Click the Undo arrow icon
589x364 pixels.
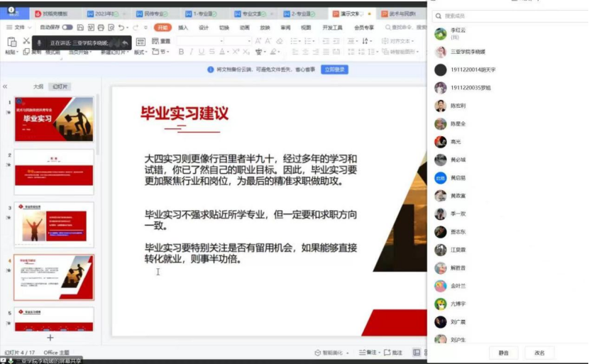click(121, 28)
